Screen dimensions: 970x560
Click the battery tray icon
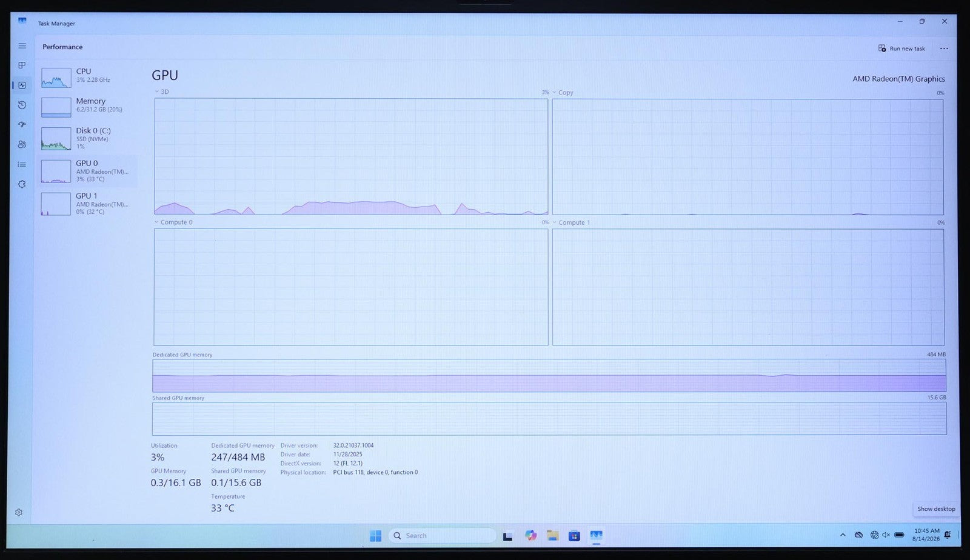pyautogui.click(x=900, y=535)
